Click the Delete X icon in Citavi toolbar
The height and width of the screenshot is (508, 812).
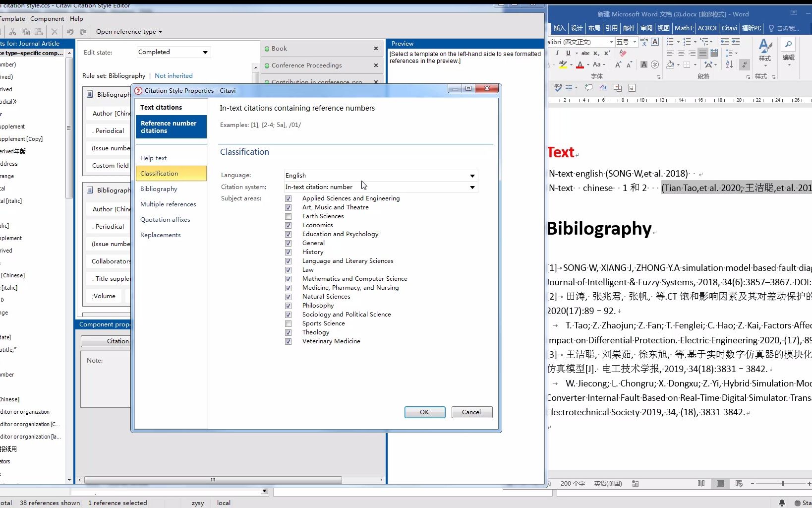click(x=55, y=32)
